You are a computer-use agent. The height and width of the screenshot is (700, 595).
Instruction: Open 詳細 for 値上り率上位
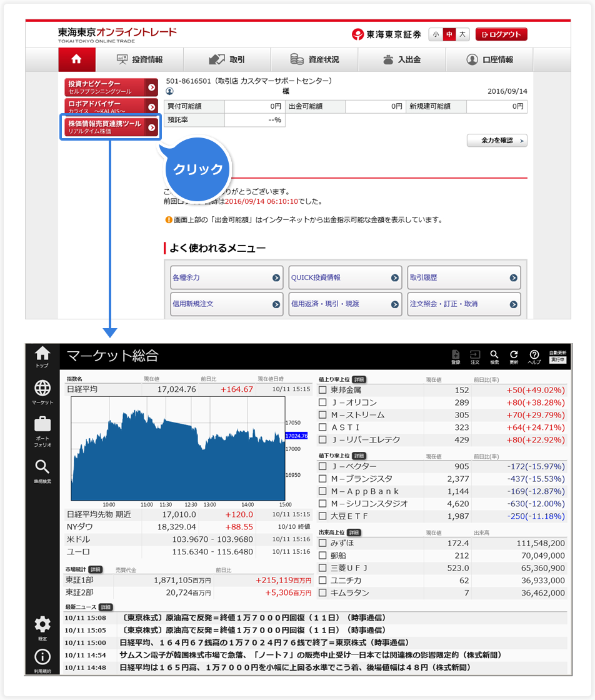(x=359, y=379)
